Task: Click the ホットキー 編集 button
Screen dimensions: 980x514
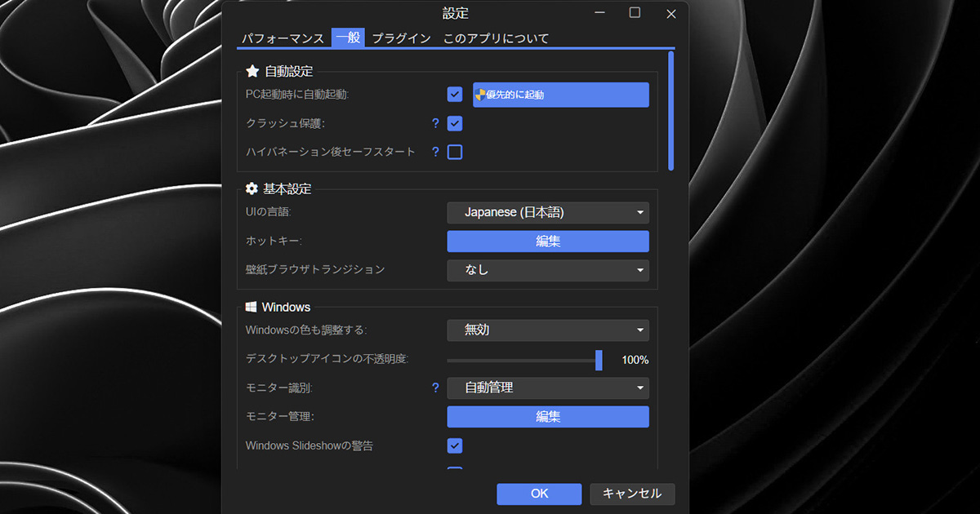Action: point(548,241)
